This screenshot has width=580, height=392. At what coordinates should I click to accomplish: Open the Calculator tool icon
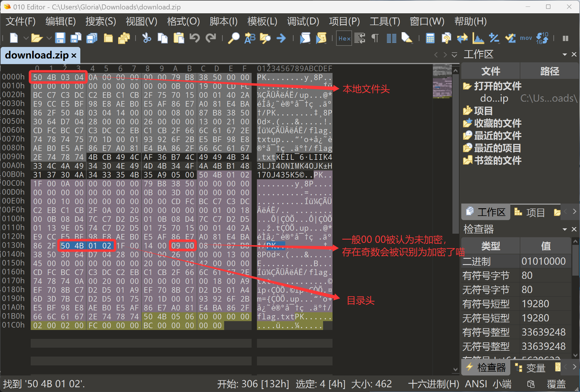coord(430,38)
